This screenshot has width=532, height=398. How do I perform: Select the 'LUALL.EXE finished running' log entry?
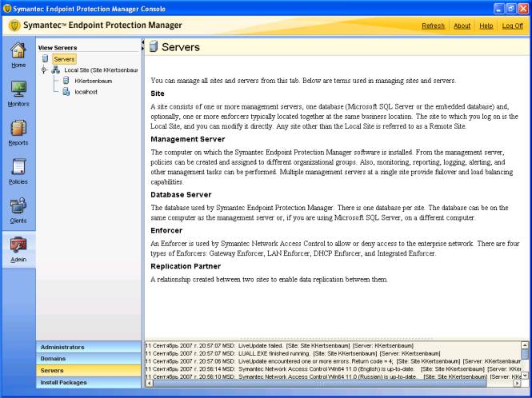coord(293,353)
